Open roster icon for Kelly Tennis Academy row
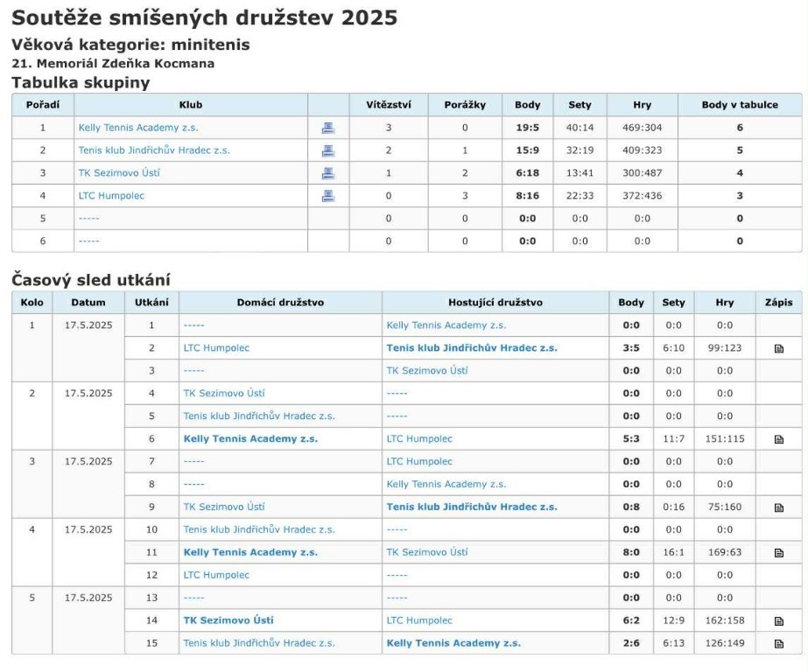The image size is (808, 672). [x=328, y=128]
